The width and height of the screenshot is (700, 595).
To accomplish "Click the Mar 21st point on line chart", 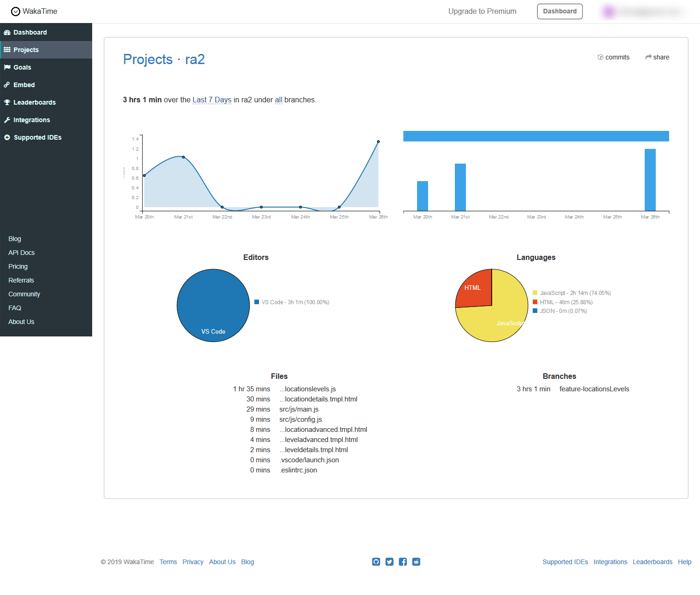I will [x=183, y=157].
